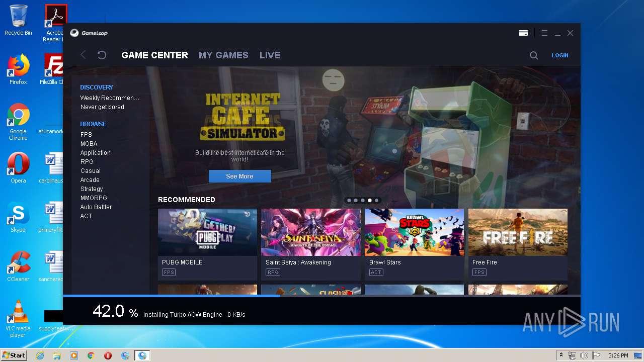The height and width of the screenshot is (362, 644).
Task: Open the search magnifier icon
Action: (534, 55)
